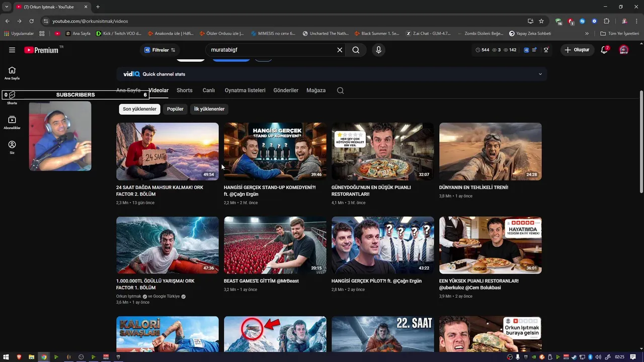The image size is (644, 362).
Task: Start voice search with microphone icon
Action: (378, 50)
